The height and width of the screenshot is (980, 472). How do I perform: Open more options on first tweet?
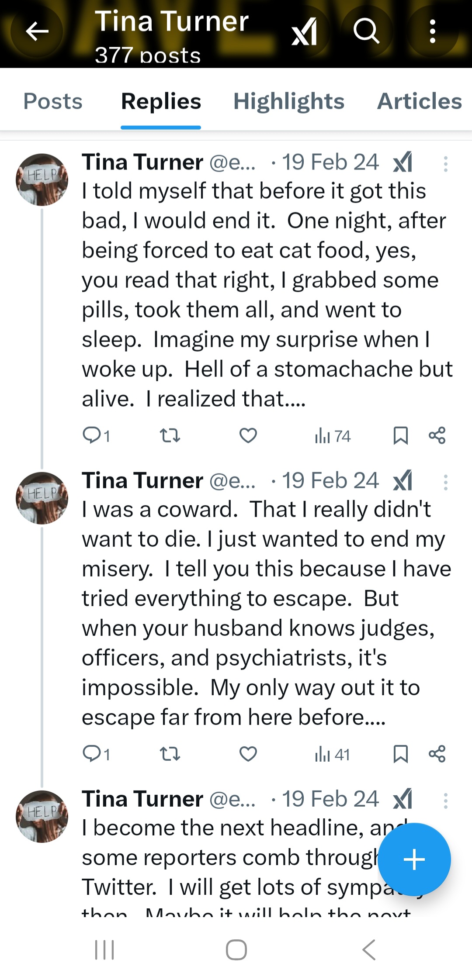(x=445, y=164)
